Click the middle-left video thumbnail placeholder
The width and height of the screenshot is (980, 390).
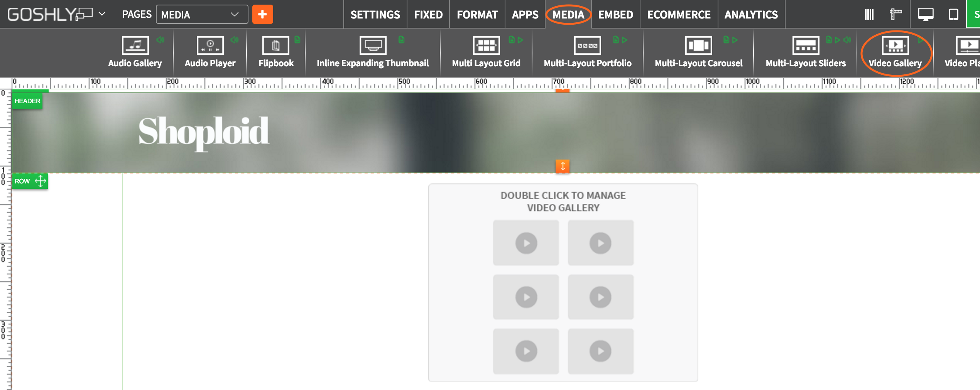click(526, 297)
